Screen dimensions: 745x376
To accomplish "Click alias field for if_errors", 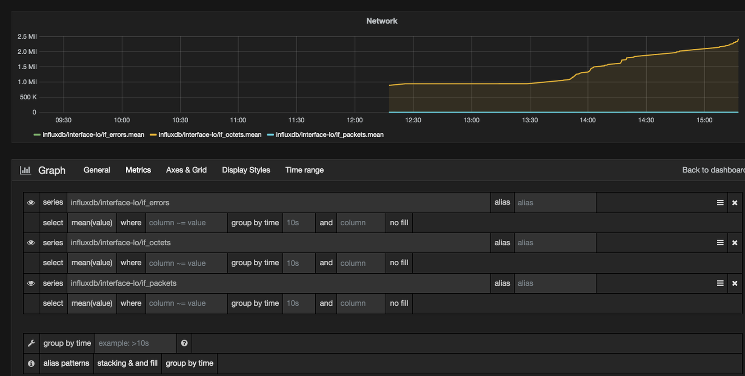I will pyautogui.click(x=555, y=202).
